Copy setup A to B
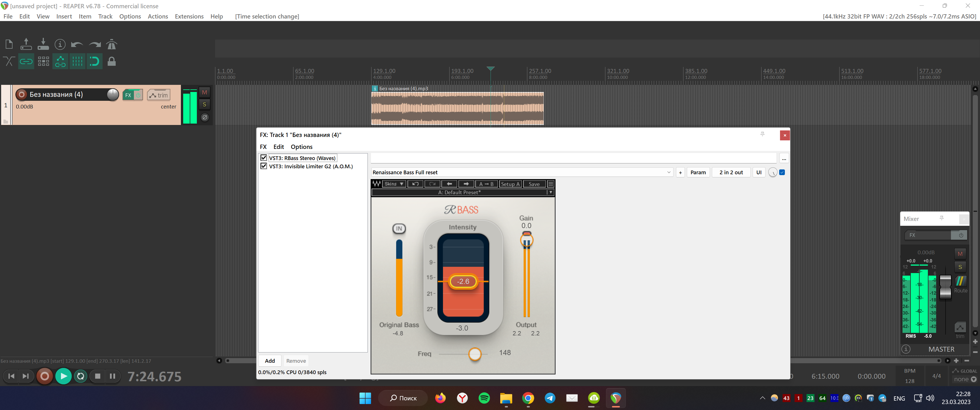The height and width of the screenshot is (410, 980). click(486, 184)
